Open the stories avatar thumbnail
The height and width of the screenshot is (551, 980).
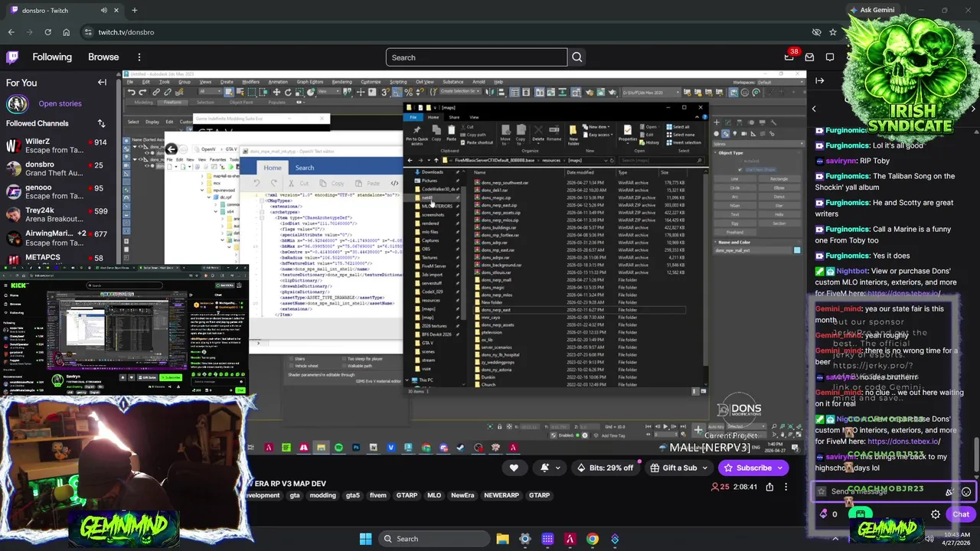[x=17, y=103]
